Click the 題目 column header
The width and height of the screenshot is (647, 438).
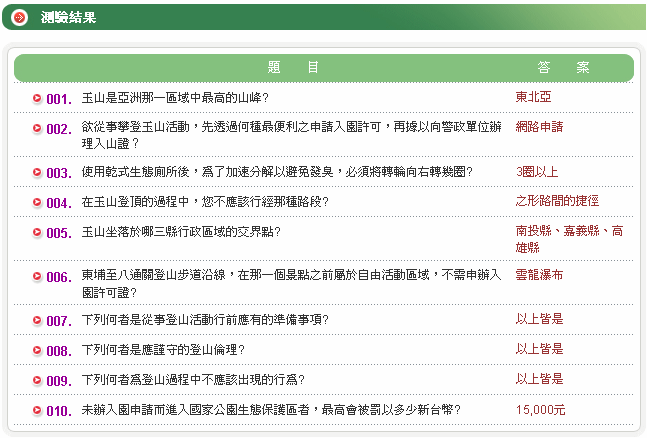tap(294, 68)
